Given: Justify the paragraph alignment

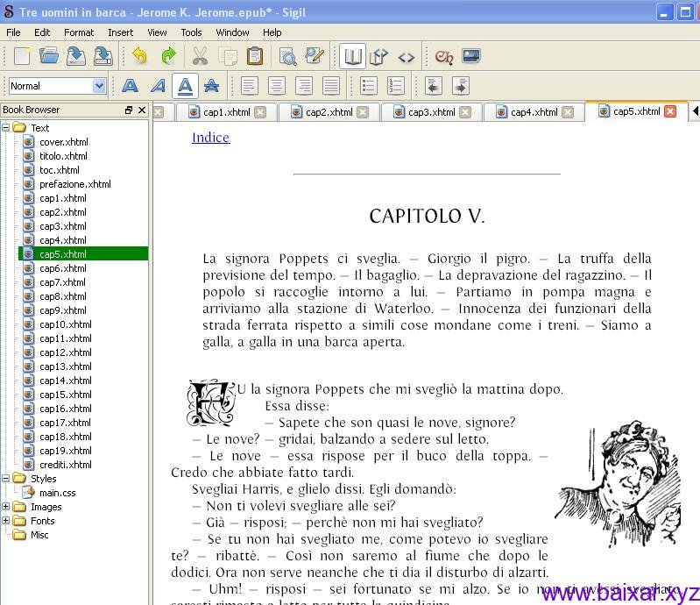Looking at the screenshot, I should coord(331,85).
